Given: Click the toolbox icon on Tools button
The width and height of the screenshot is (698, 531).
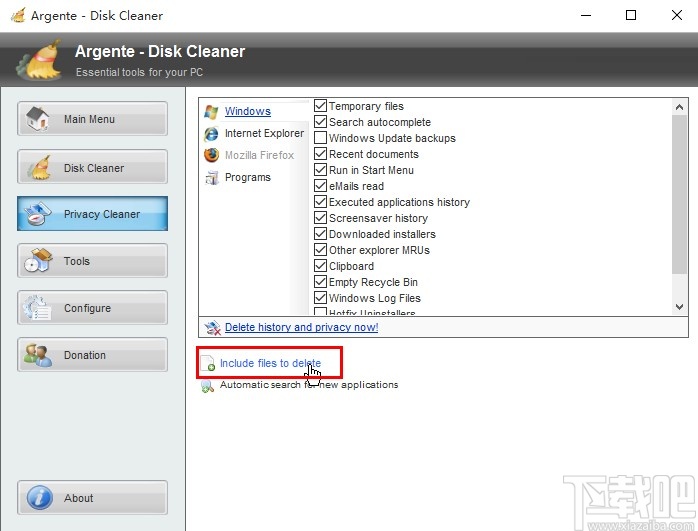Looking at the screenshot, I should 38,260.
